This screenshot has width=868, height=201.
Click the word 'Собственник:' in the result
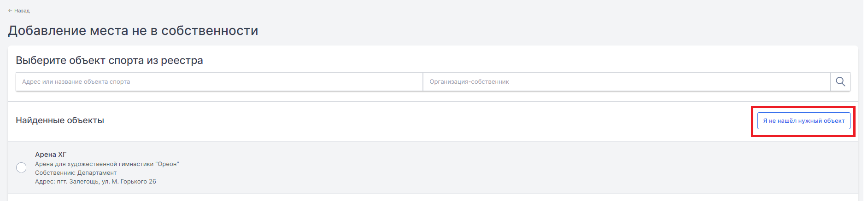point(55,172)
